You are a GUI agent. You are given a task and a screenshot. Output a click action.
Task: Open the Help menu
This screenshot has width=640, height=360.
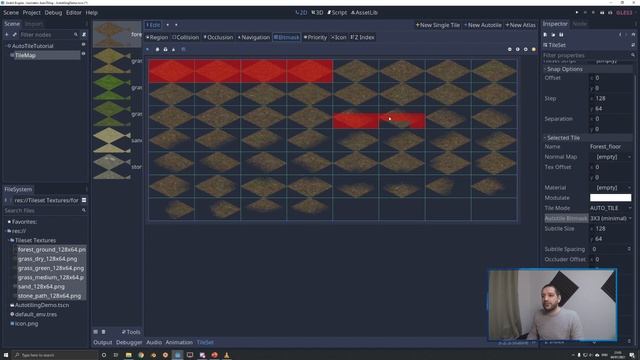pyautogui.click(x=91, y=13)
